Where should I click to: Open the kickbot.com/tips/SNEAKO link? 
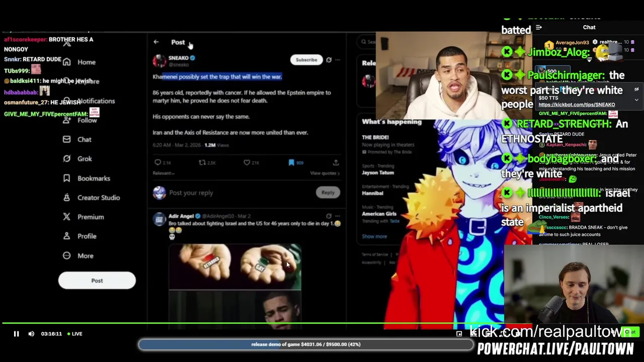click(x=577, y=105)
